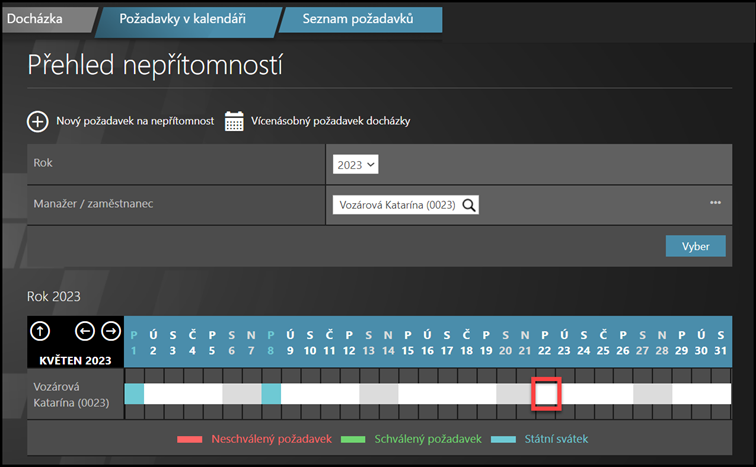Click the up arrow circle icon
The image size is (756, 467).
tap(40, 331)
